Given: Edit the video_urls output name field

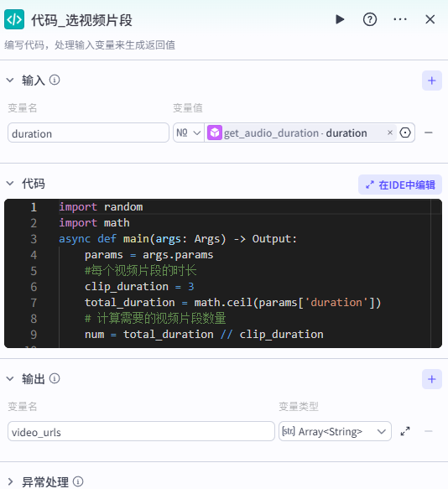Looking at the screenshot, I should [141, 431].
